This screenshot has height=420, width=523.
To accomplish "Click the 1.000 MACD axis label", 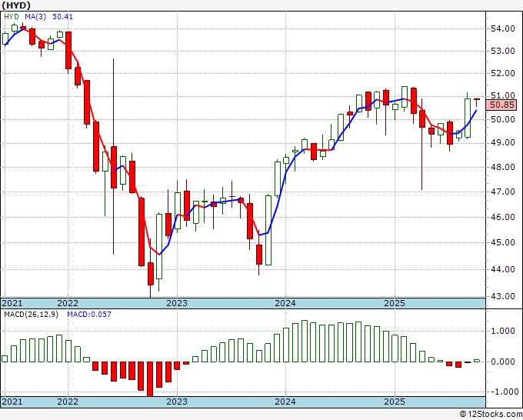I will [503, 331].
